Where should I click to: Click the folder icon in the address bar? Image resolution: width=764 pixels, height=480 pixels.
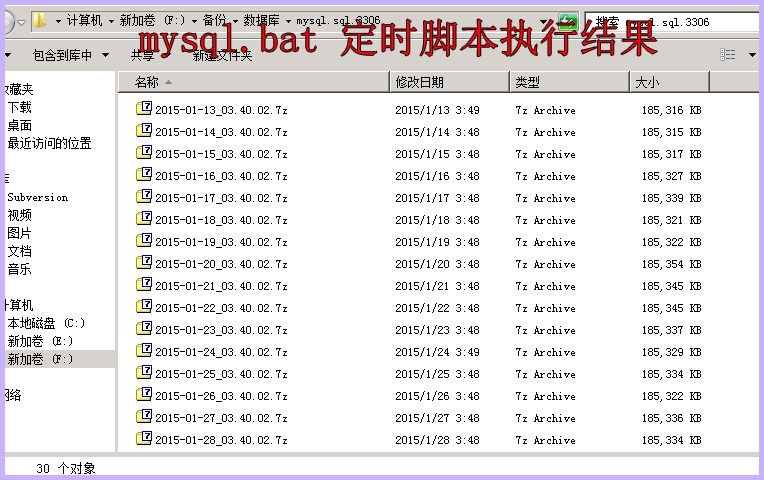tap(39, 21)
